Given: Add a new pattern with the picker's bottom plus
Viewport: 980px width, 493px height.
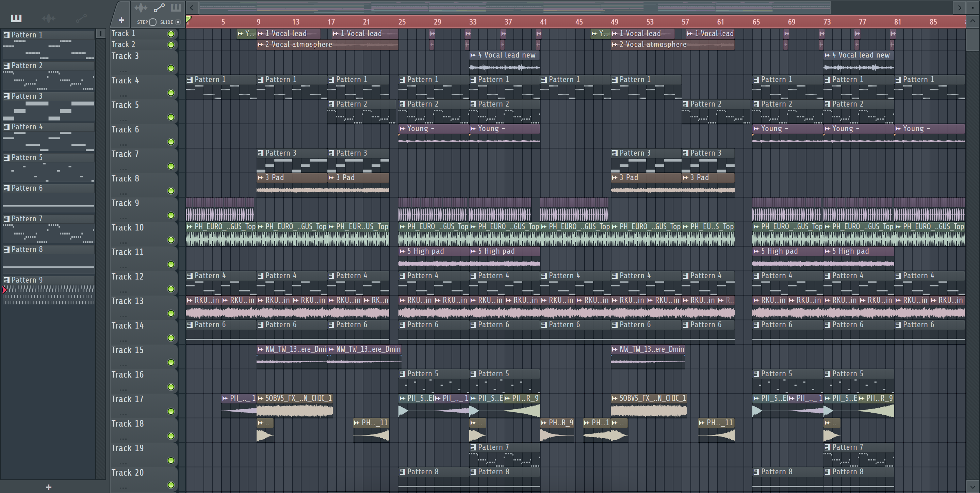Looking at the screenshot, I should coord(48,487).
